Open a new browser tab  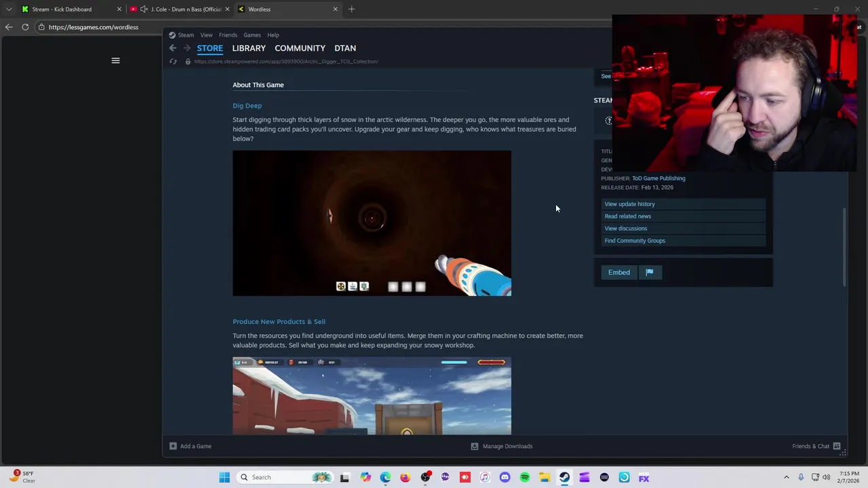pos(351,9)
